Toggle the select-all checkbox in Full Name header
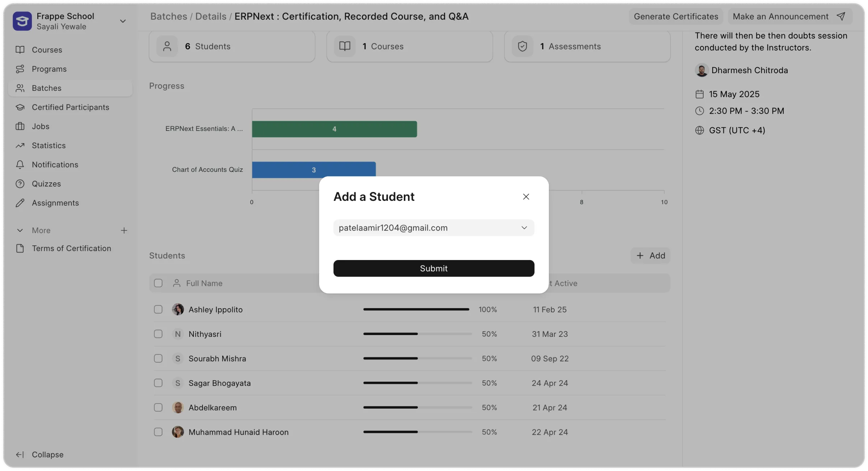The image size is (868, 471). click(158, 283)
